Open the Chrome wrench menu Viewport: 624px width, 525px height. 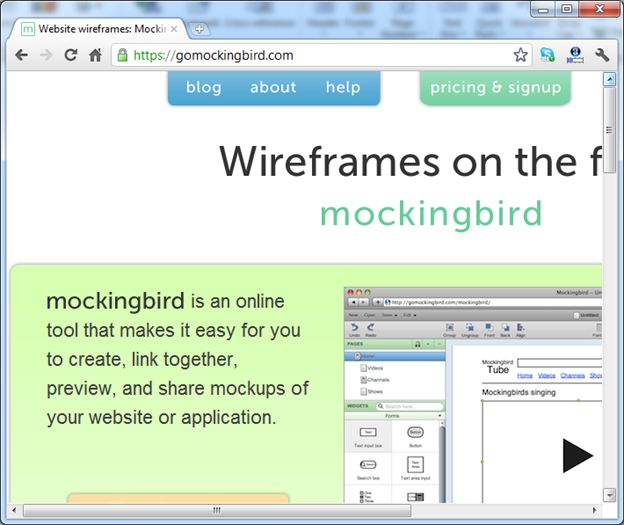[x=602, y=55]
